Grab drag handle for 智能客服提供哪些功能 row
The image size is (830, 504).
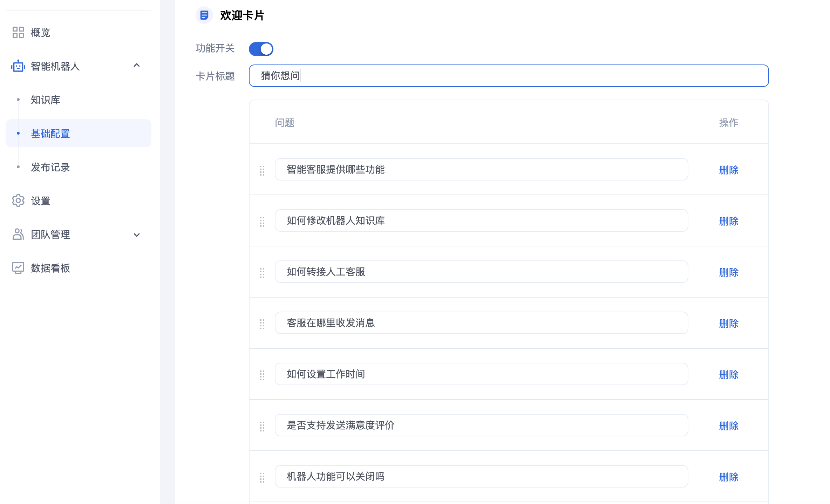(262, 170)
